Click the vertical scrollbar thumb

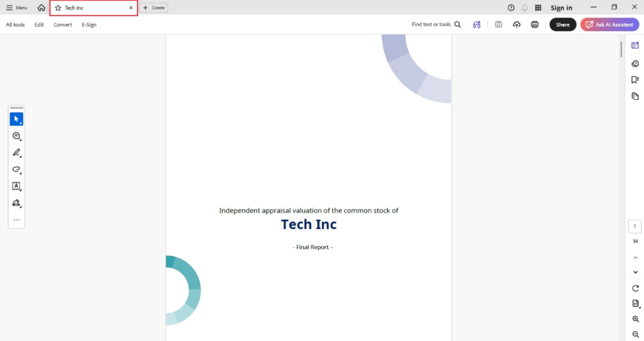[x=621, y=49]
